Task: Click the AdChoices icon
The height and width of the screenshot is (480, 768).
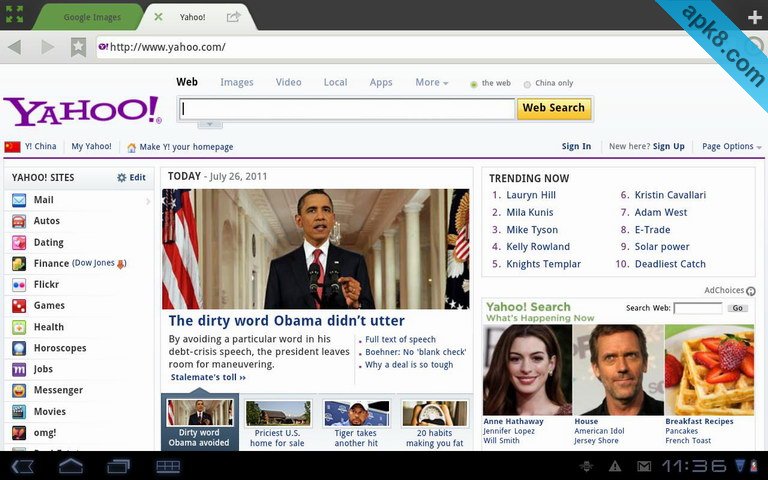Action: [x=750, y=291]
